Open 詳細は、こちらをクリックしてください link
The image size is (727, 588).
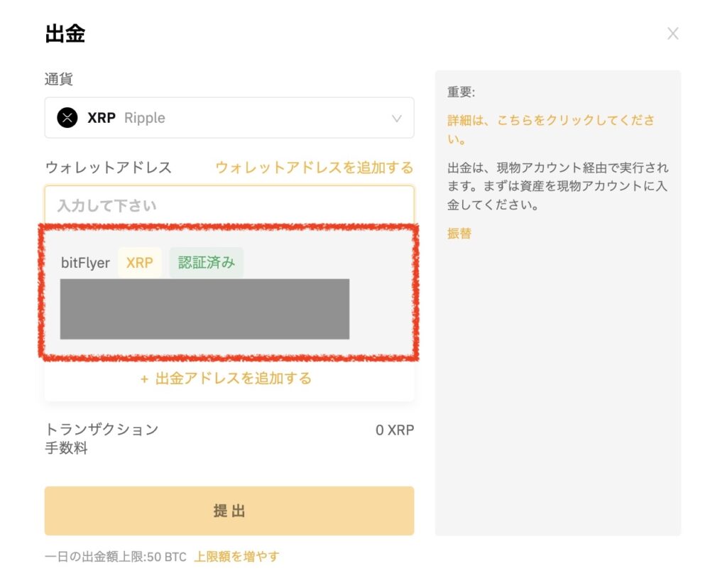click(551, 129)
